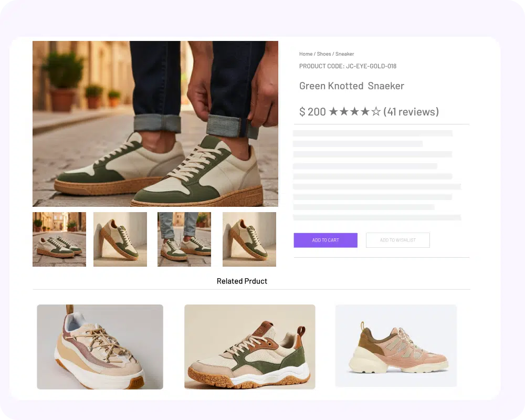Select the fourth product thumbnail
Image resolution: width=525 pixels, height=420 pixels.
(249, 239)
